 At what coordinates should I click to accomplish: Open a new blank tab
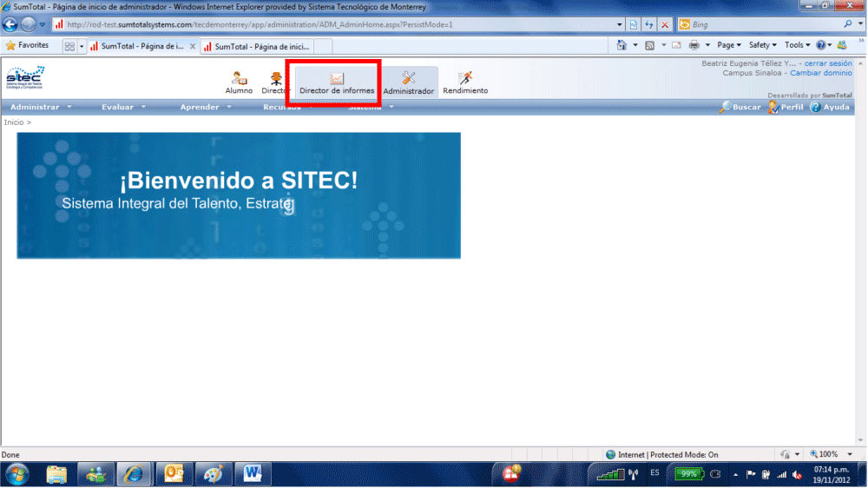(323, 47)
